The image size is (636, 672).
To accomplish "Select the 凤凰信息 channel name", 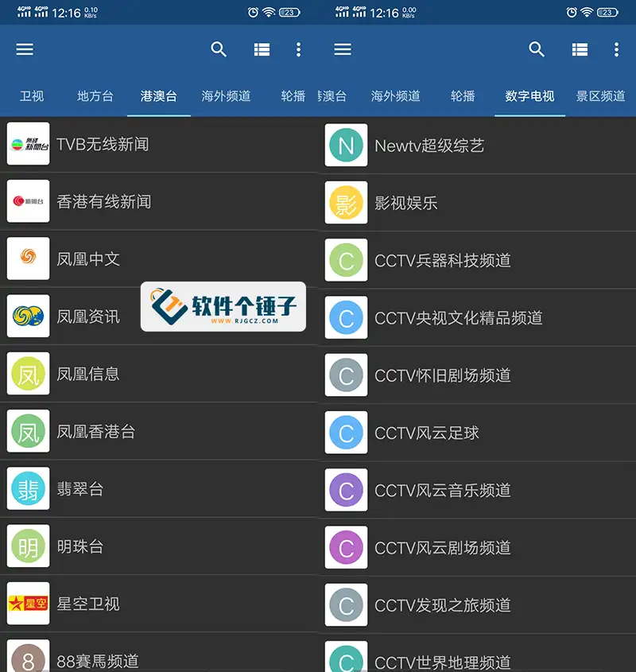I will click(x=88, y=374).
